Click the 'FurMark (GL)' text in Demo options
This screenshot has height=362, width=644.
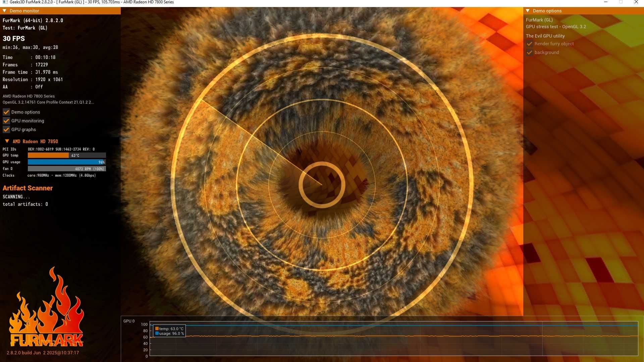[x=539, y=20]
